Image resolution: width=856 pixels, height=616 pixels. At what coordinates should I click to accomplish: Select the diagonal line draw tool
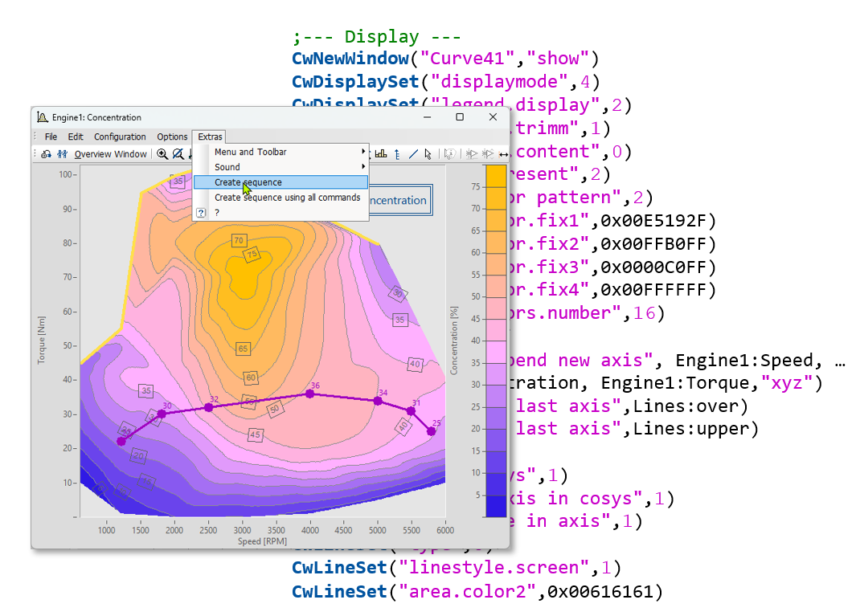413,154
